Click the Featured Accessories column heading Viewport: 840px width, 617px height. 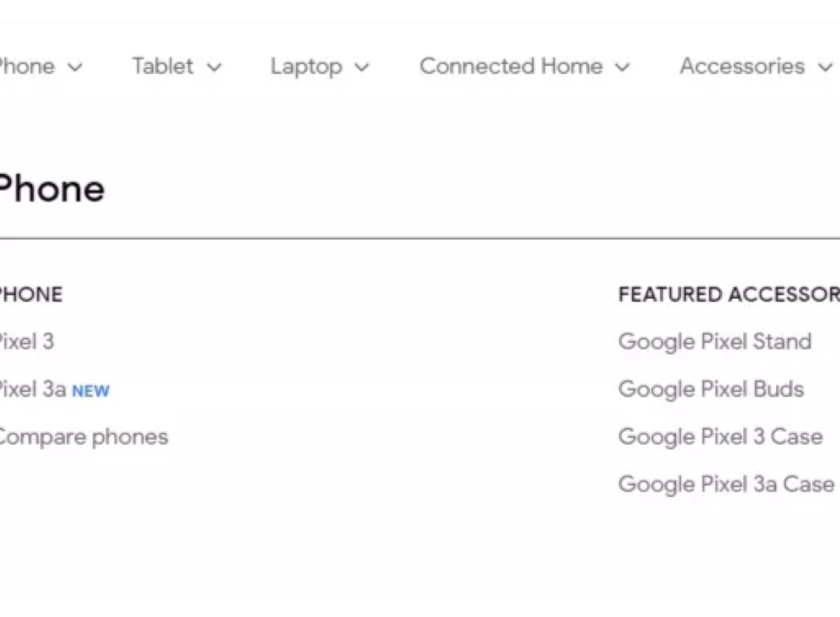728,295
